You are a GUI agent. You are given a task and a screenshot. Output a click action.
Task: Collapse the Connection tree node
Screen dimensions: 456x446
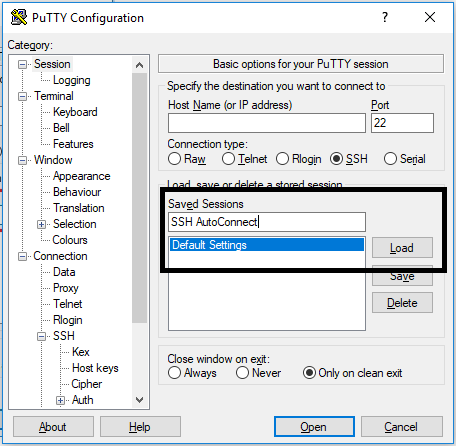[22, 256]
